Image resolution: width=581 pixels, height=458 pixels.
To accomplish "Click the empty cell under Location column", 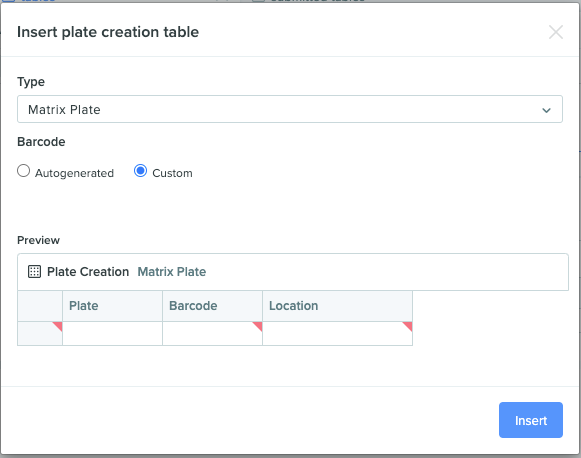I will pos(338,333).
